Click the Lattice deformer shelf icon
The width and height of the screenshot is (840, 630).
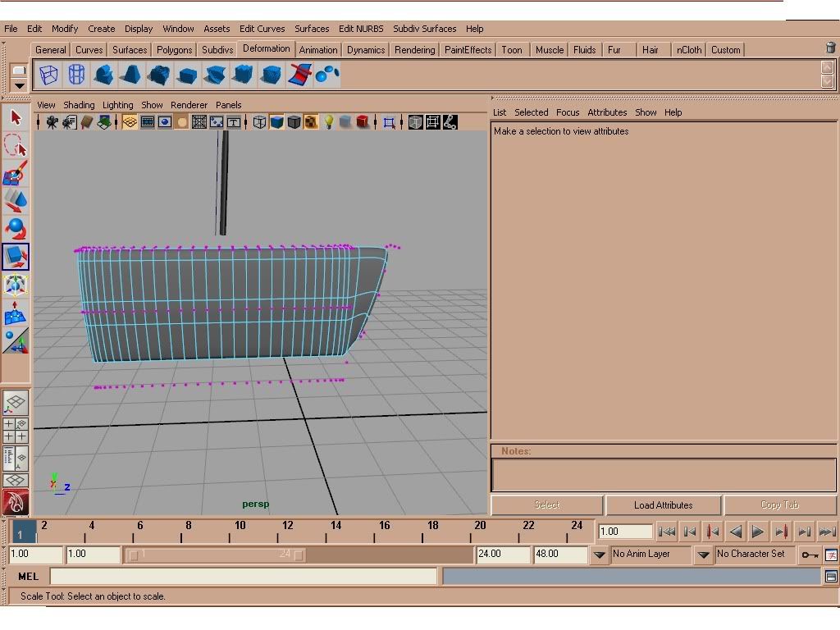point(49,75)
